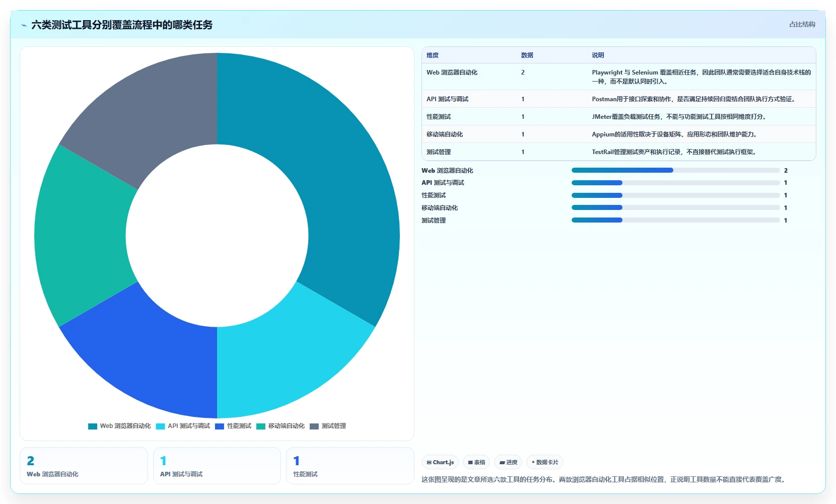This screenshot has height=504, width=836.
Task: Click table cell API 测试与调试
Action: (447, 99)
